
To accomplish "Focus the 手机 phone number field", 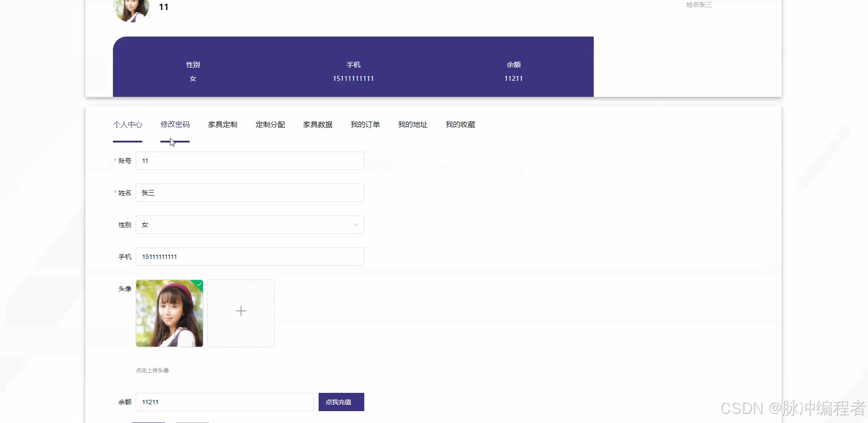I will click(x=250, y=257).
